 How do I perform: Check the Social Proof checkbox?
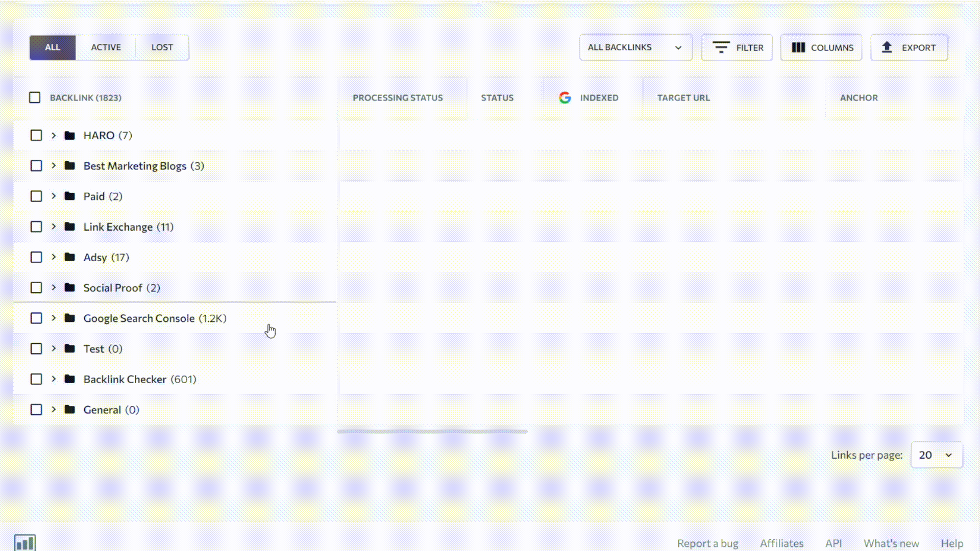(36, 288)
